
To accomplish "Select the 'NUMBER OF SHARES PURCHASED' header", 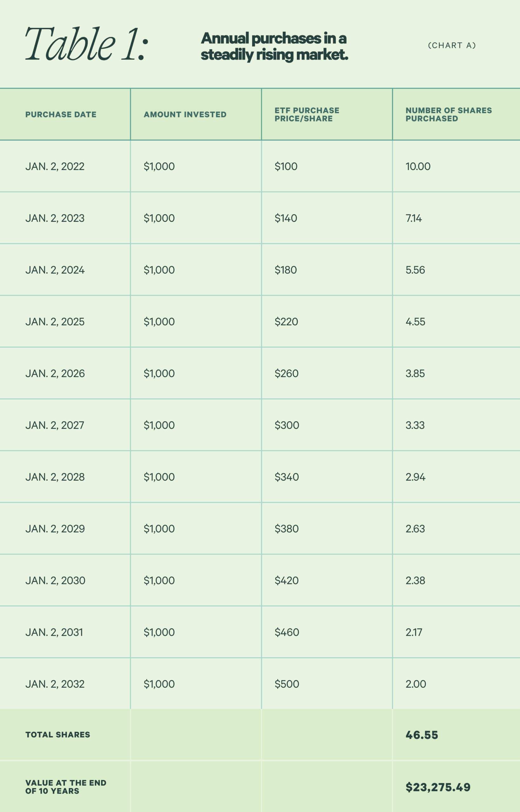I will coord(448,115).
